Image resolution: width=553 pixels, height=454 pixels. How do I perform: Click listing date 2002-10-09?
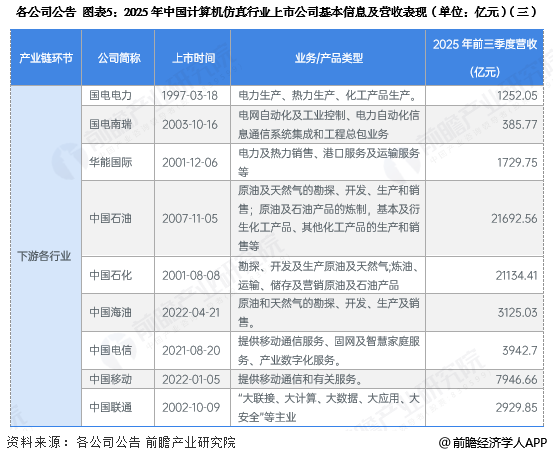191,408
